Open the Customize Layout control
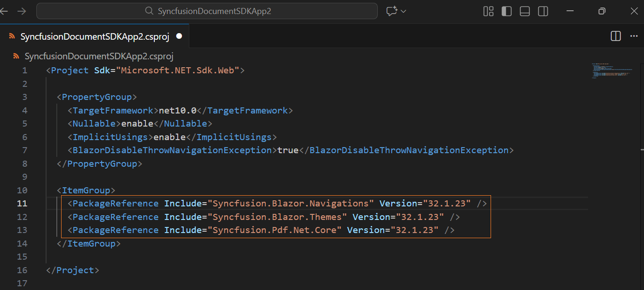Screen dimensions: 644x290 click(488, 11)
